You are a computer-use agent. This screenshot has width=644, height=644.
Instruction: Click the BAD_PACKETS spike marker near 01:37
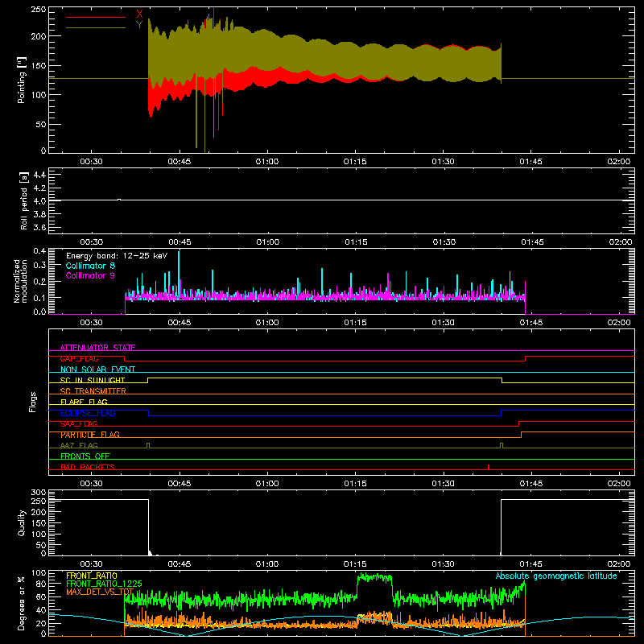click(x=489, y=467)
